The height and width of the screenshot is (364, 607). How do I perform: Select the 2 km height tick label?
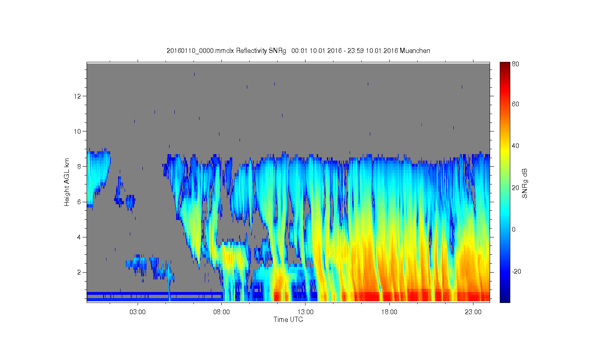[x=80, y=272]
